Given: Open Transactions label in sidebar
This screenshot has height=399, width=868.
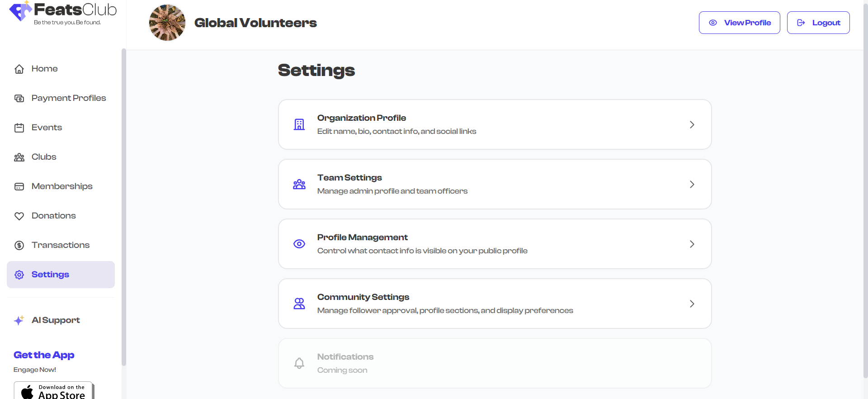Looking at the screenshot, I should pyautogui.click(x=61, y=245).
